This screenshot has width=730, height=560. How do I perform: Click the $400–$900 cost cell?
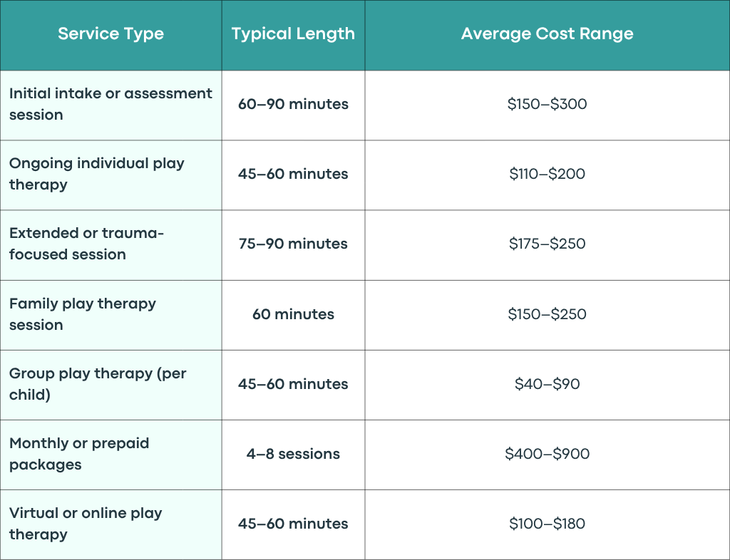[x=547, y=455]
